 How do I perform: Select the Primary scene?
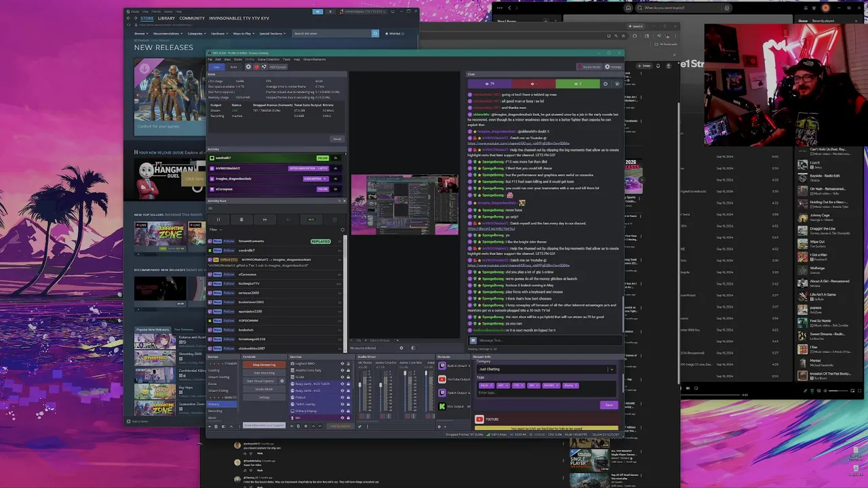point(222,404)
